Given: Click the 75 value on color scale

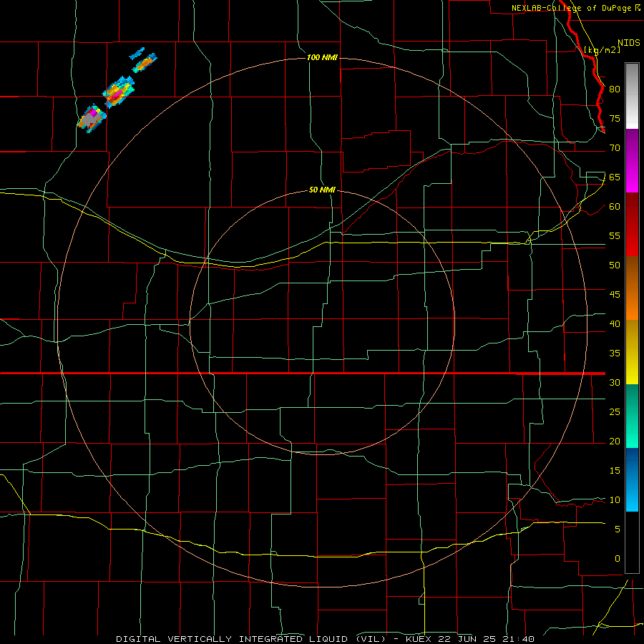Looking at the screenshot, I should (615, 118).
